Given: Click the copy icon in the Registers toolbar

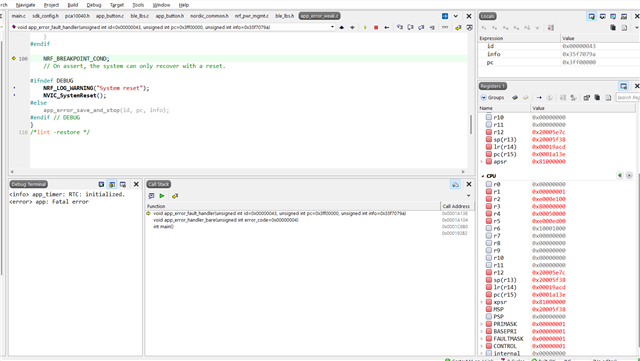Looking at the screenshot, I should (597, 98).
